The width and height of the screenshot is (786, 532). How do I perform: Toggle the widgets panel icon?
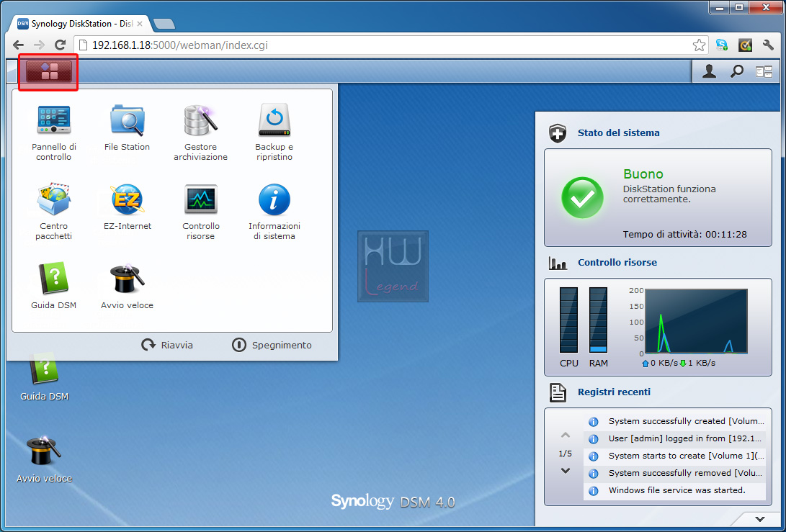pyautogui.click(x=764, y=72)
